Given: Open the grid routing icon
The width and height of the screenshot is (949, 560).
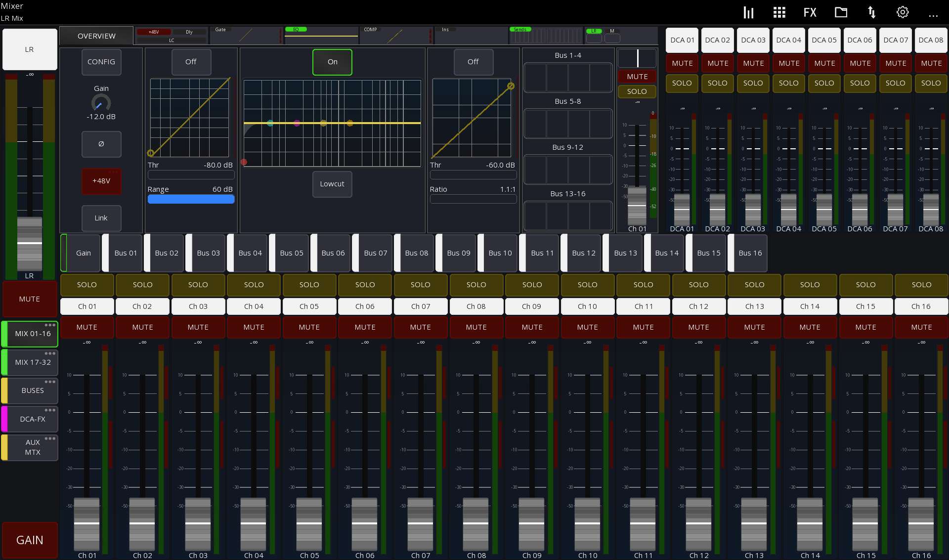Looking at the screenshot, I should (x=779, y=12).
